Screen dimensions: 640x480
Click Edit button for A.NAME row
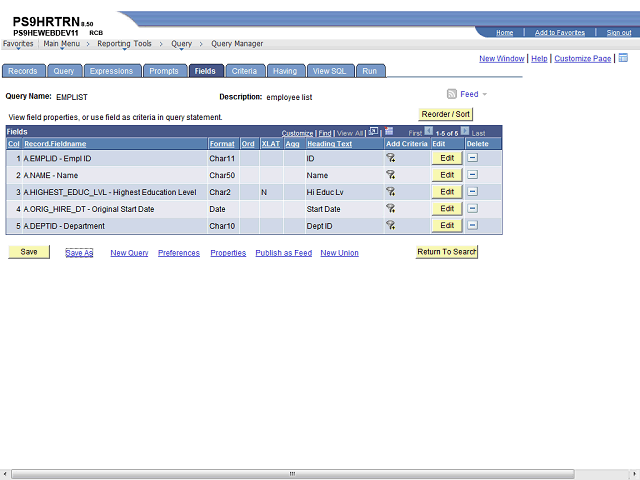[x=447, y=175]
